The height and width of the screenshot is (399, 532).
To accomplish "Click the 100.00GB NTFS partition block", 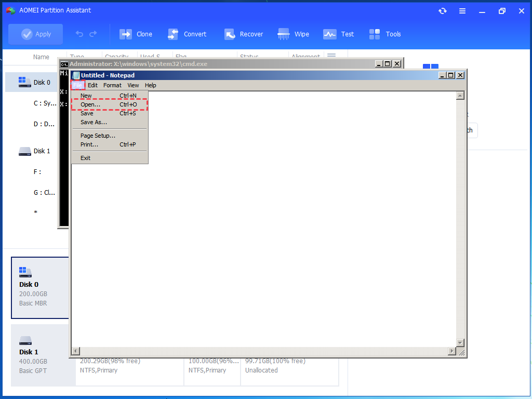I will tap(212, 371).
